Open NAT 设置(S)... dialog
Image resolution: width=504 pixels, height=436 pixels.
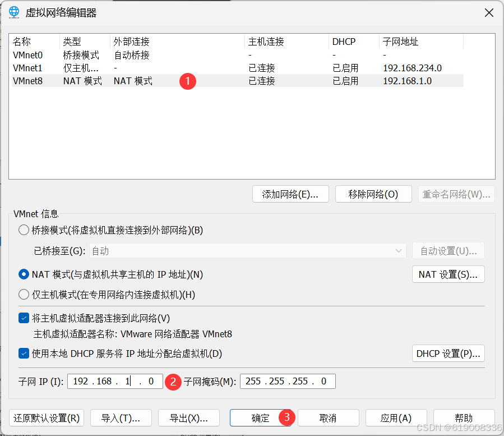(x=448, y=274)
